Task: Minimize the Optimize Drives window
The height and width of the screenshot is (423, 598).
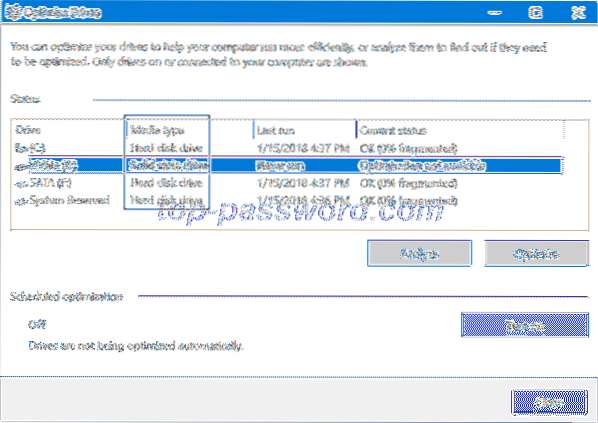Action: (495, 13)
